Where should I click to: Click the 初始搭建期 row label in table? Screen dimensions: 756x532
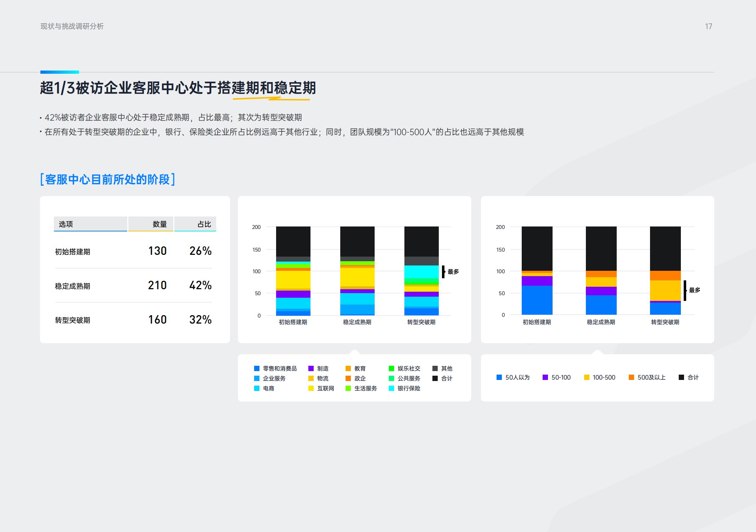tap(73, 252)
